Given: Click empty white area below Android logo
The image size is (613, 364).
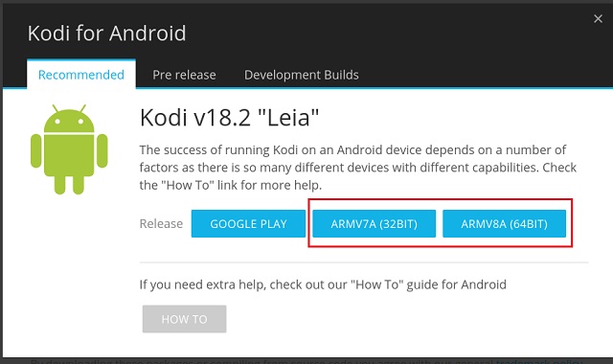Looking at the screenshot, I should (x=69, y=274).
